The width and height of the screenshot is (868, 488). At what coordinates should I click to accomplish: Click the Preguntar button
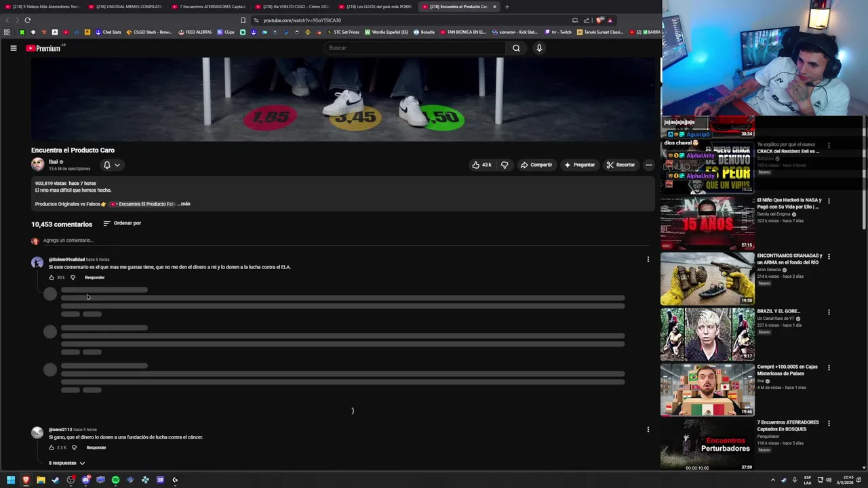pos(579,165)
